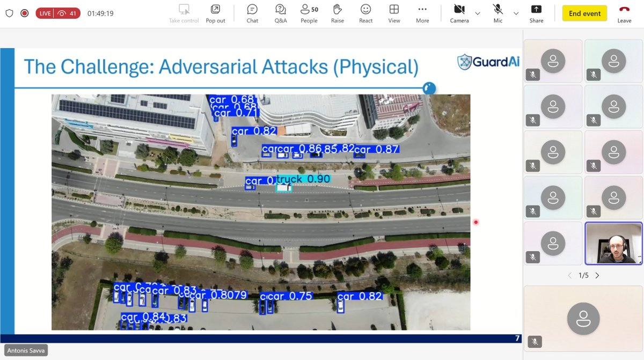Open the React emoji menu
Screen dimensions: 644x360
[x=365, y=13]
